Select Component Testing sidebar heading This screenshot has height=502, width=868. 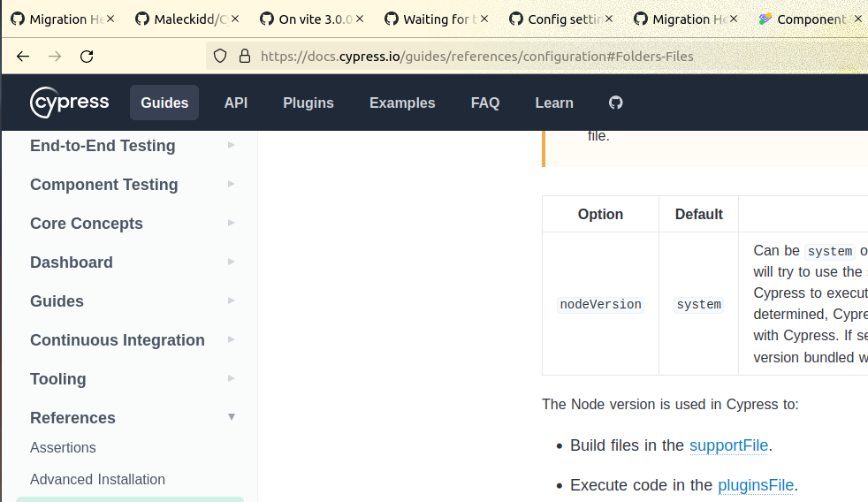click(x=104, y=185)
